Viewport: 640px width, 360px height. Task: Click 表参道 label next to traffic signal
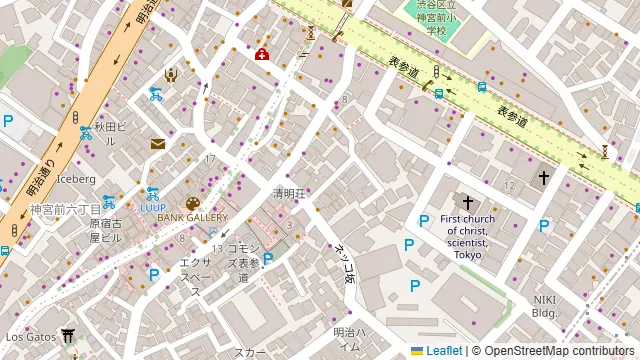coord(404,68)
